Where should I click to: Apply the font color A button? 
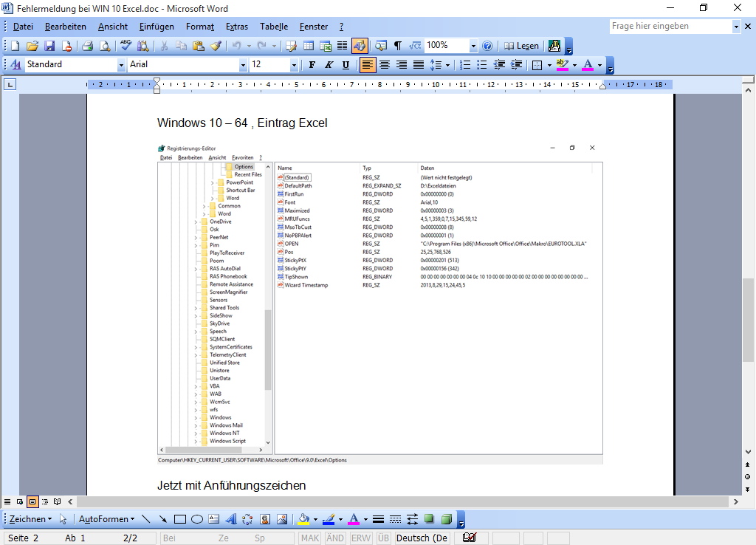pos(587,65)
